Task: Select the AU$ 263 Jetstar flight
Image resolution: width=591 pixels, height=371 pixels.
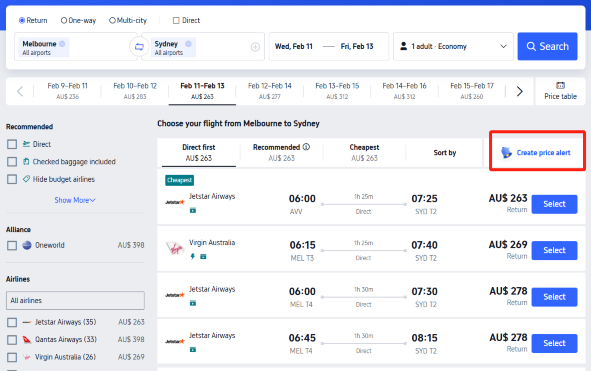Action: (x=554, y=204)
